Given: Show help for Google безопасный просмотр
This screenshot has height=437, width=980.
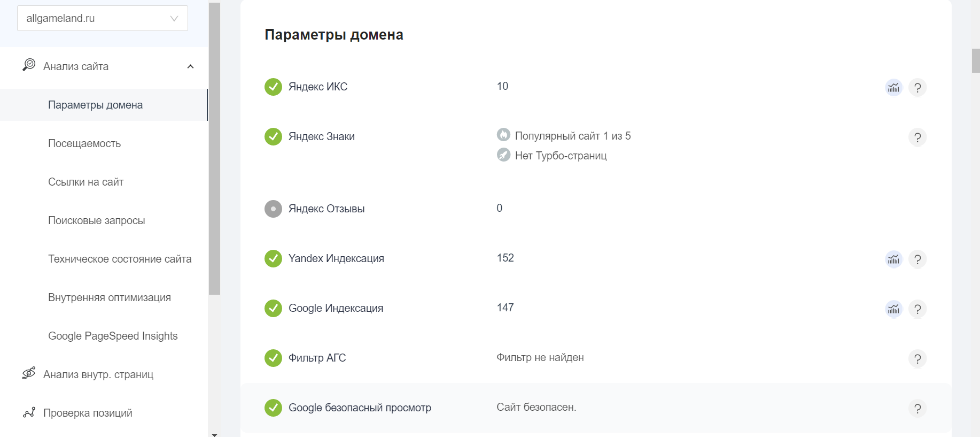Looking at the screenshot, I should coord(917,408).
